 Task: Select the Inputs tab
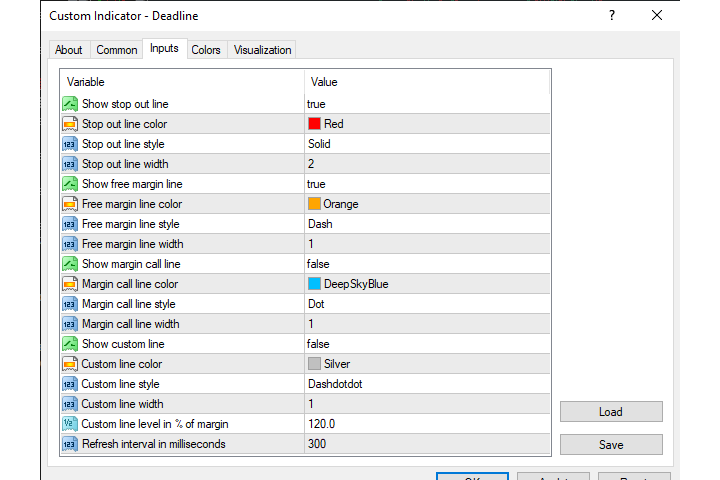164,48
